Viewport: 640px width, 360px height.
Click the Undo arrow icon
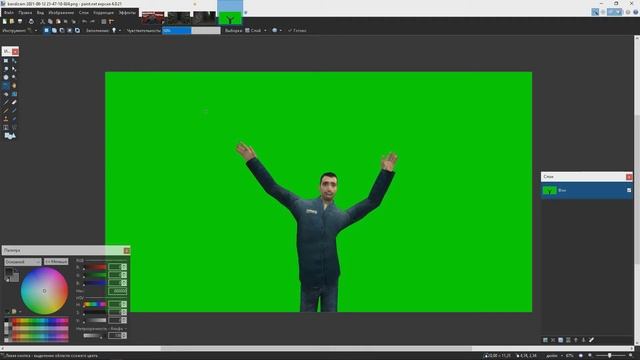point(84,21)
